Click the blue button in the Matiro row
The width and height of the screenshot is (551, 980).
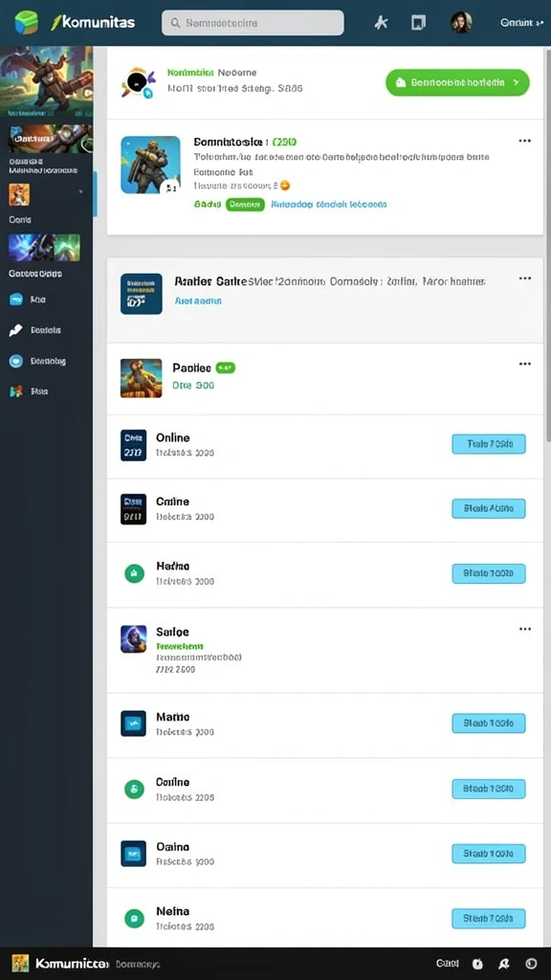[489, 724]
